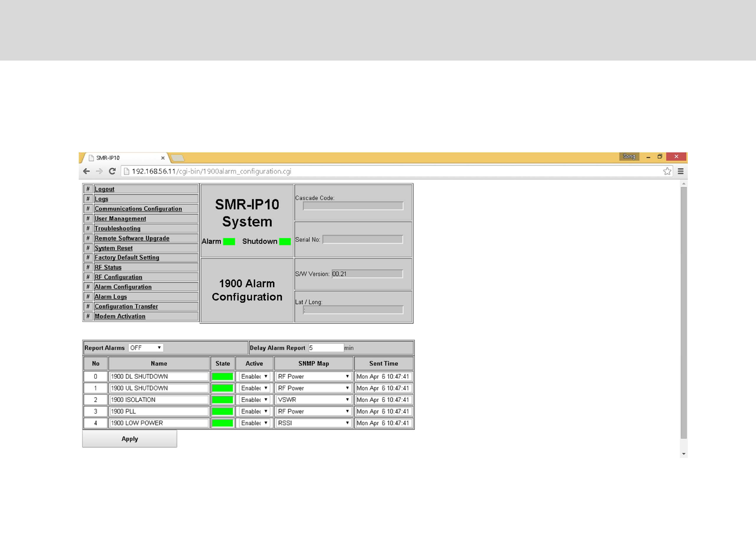Open SNMP Map dropdown for 1900 DL SHUTDOWN
The width and height of the screenshot is (756, 534).
pos(313,376)
